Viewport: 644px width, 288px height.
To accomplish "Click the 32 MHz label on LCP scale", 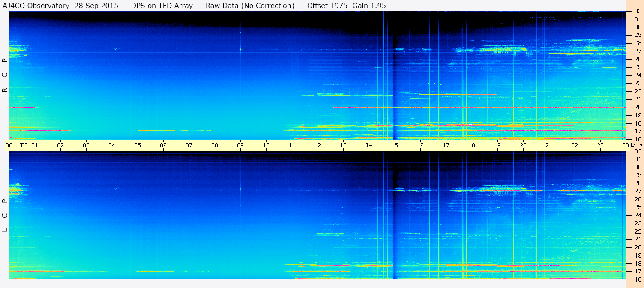I will point(638,151).
